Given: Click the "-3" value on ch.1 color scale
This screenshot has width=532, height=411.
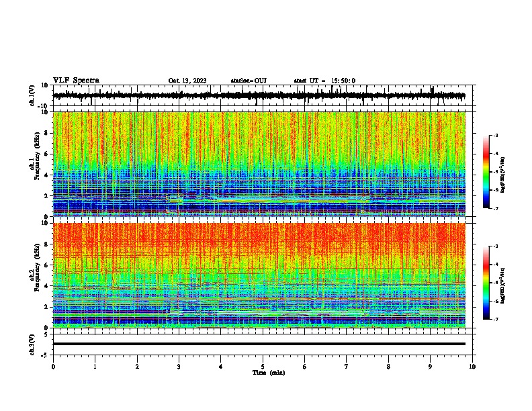Looking at the screenshot, I should pos(496,135).
